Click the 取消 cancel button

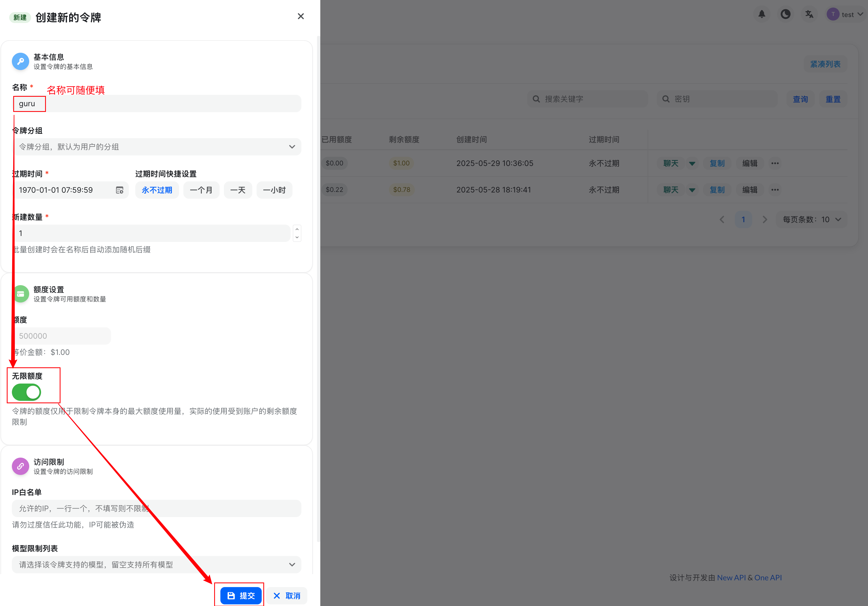tap(287, 596)
